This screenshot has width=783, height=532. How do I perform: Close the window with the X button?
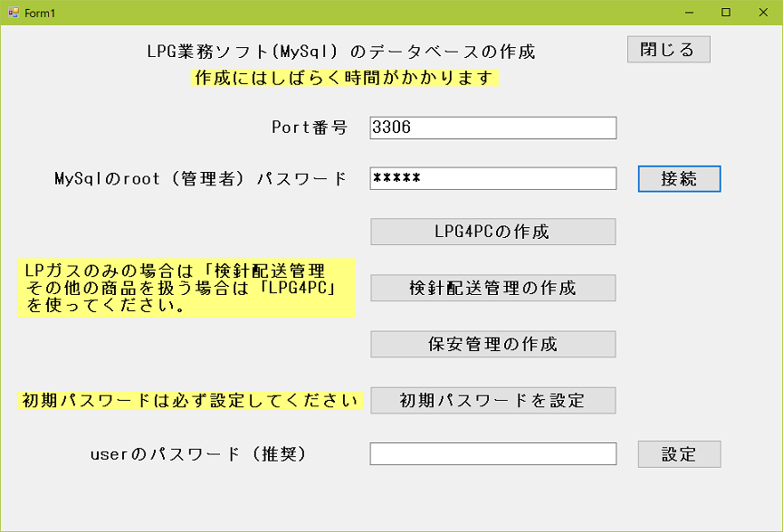[x=763, y=13]
